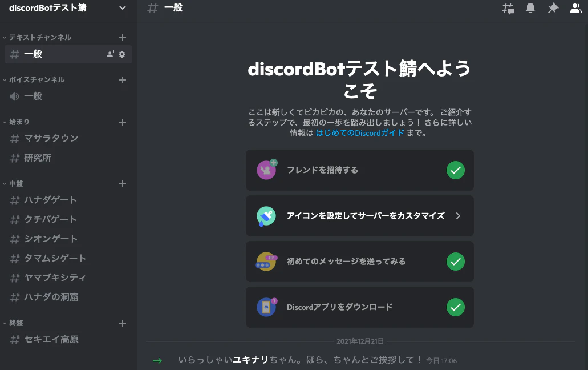
Task: Click invite icon on 一般 text channel
Action: click(110, 54)
